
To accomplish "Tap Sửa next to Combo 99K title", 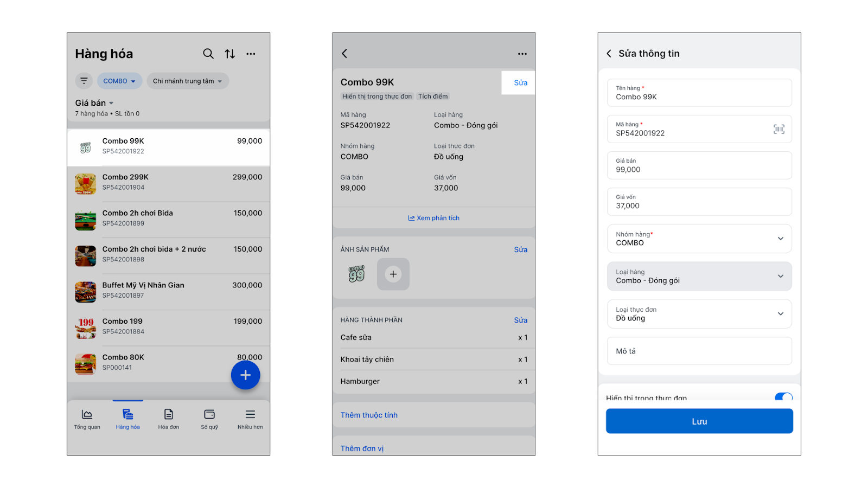I will (521, 82).
